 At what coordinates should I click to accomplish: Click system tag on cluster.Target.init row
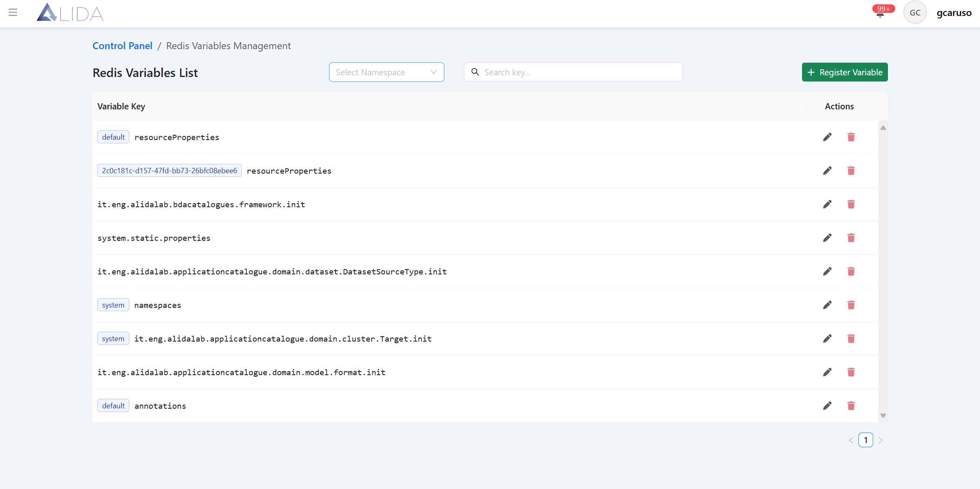tap(113, 339)
